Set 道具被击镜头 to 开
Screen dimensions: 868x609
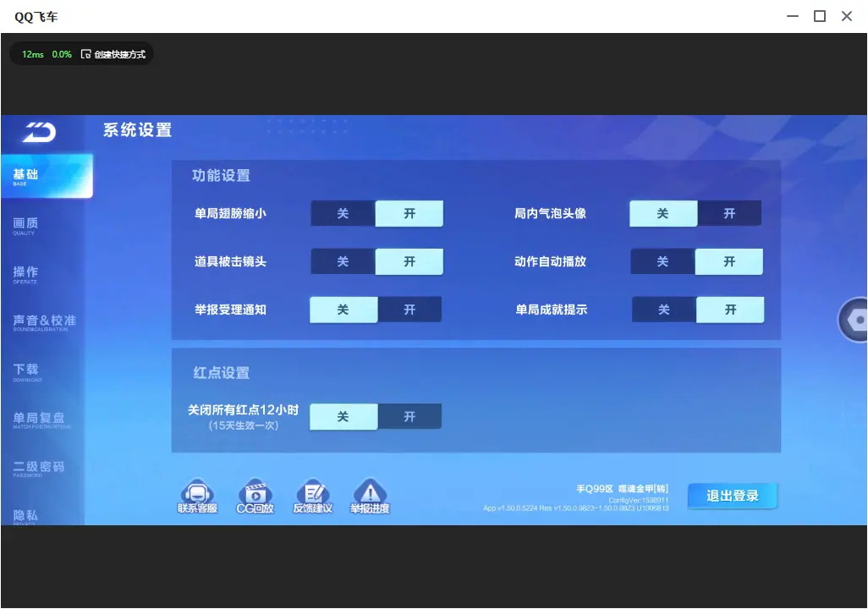pos(409,262)
